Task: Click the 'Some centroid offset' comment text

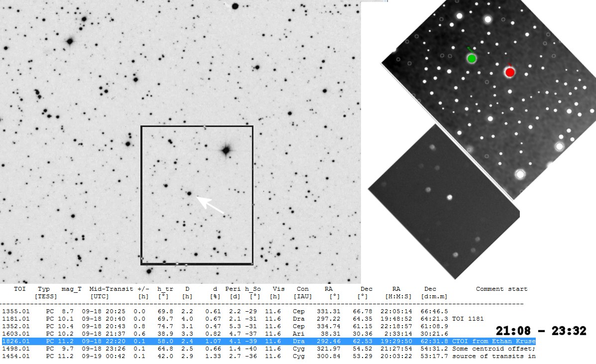Action: (x=493, y=349)
